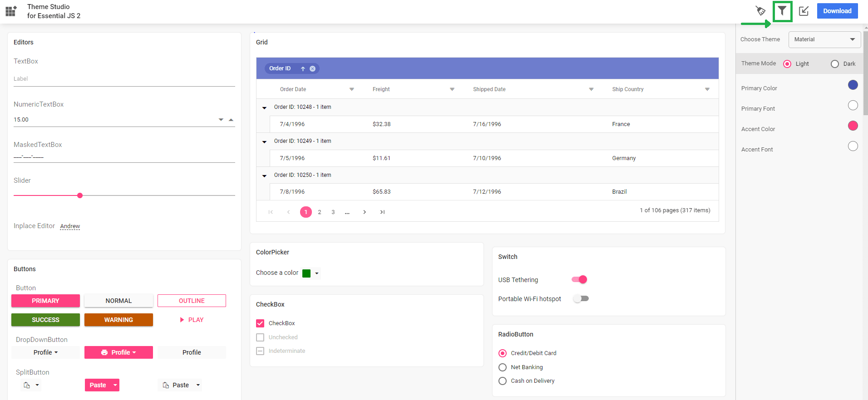This screenshot has width=868, height=400.
Task: Toggle sort arrow on Order ID group chip
Action: (303, 68)
